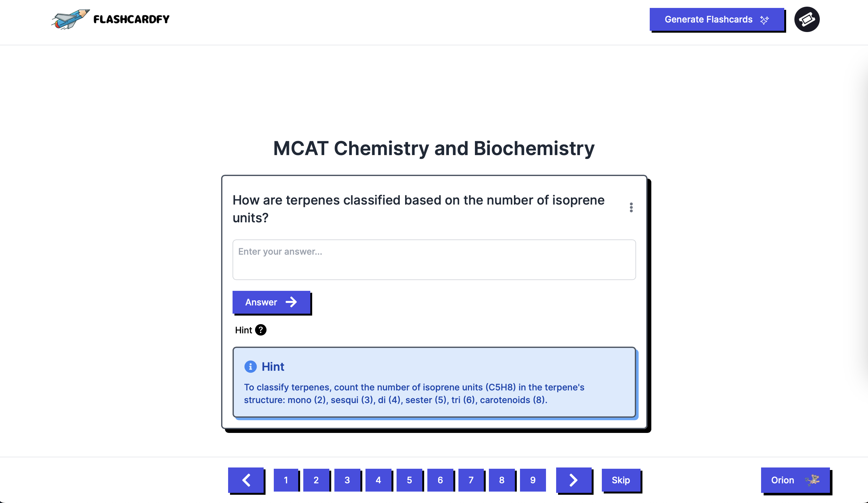Open flashcard number 2
Viewport: 868px width, 503px height.
[x=316, y=480]
